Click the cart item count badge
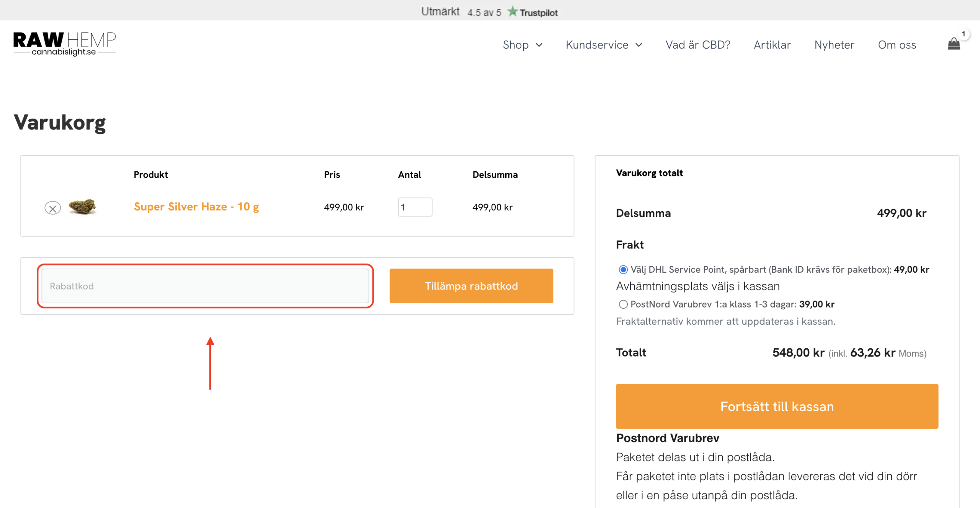This screenshot has width=980, height=508. pos(963,34)
